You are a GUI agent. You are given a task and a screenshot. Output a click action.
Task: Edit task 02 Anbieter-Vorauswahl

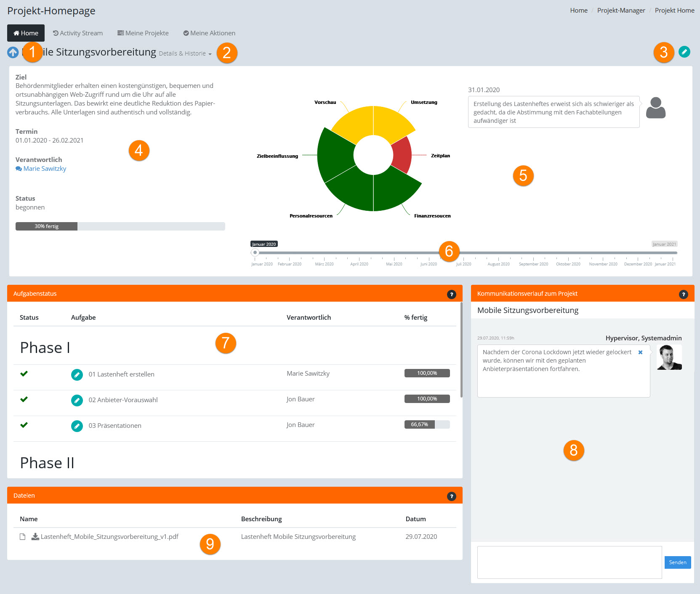[x=77, y=400]
